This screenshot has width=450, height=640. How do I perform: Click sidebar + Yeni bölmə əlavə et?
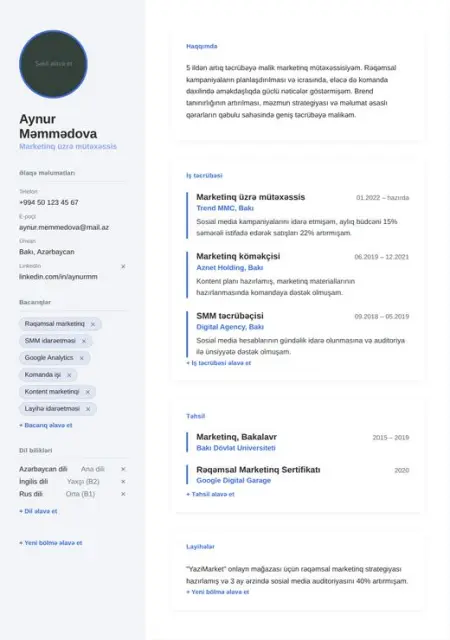coord(51,543)
